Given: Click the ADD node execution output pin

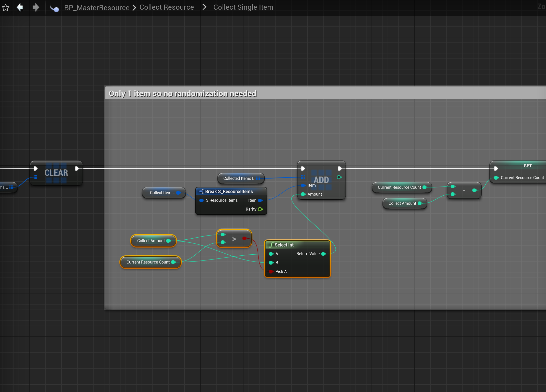Looking at the screenshot, I should 340,168.
